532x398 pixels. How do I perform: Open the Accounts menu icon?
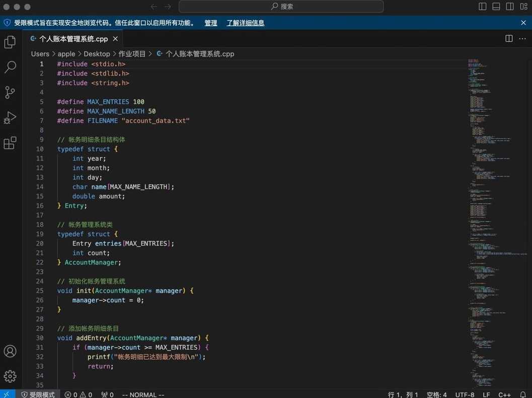point(10,351)
